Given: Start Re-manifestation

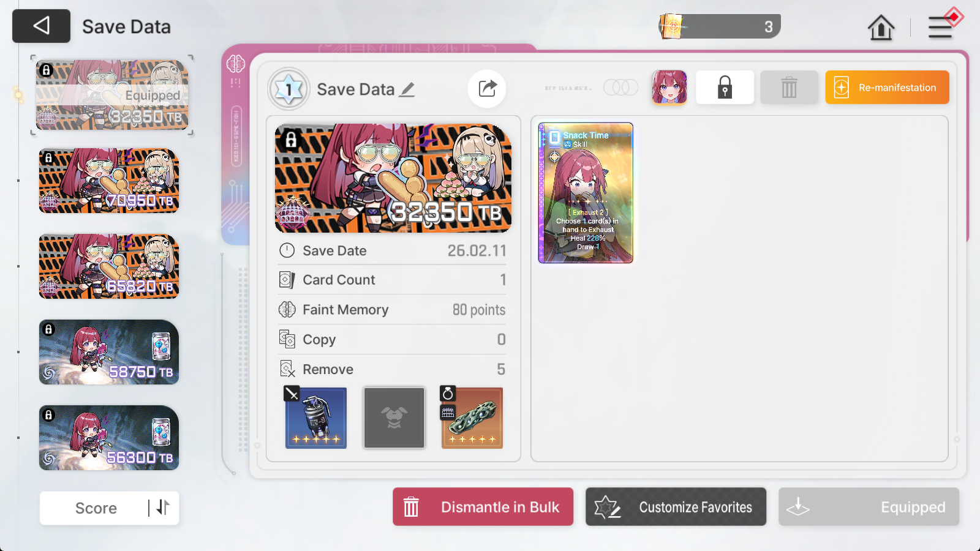Looking at the screenshot, I should tap(887, 87).
